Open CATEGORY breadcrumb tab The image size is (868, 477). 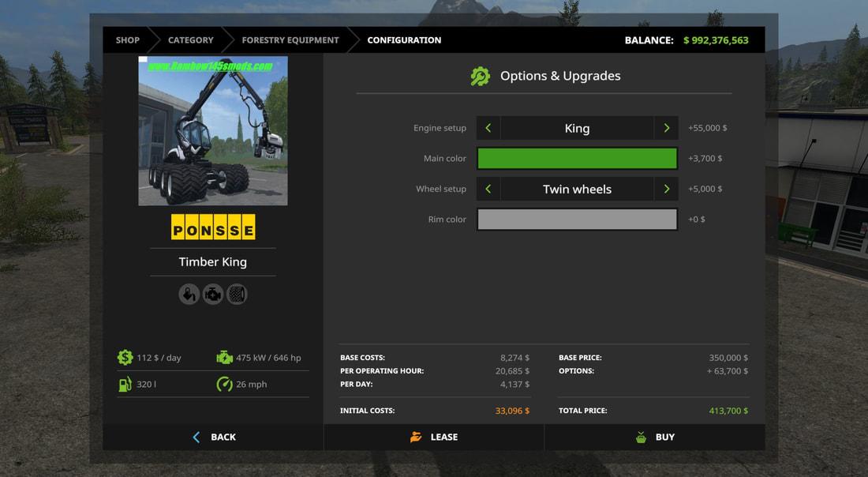[190, 40]
